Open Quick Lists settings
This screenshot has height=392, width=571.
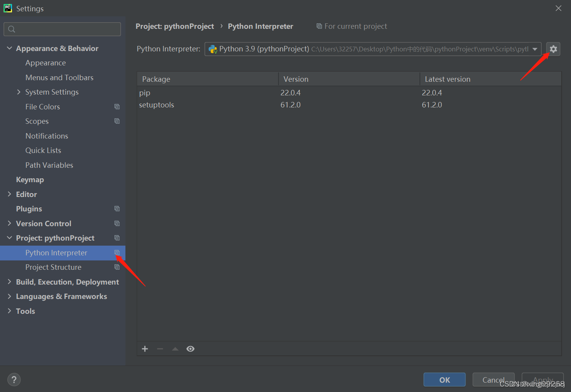tap(43, 150)
